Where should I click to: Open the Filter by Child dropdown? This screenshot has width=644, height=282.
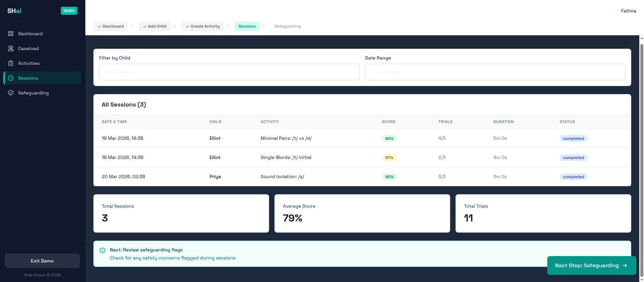(229, 72)
